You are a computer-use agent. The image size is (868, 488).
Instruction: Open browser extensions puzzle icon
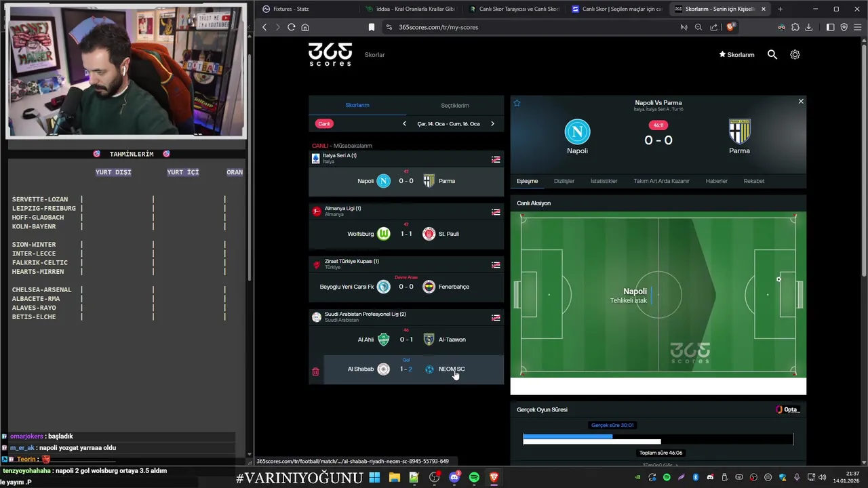795,27
